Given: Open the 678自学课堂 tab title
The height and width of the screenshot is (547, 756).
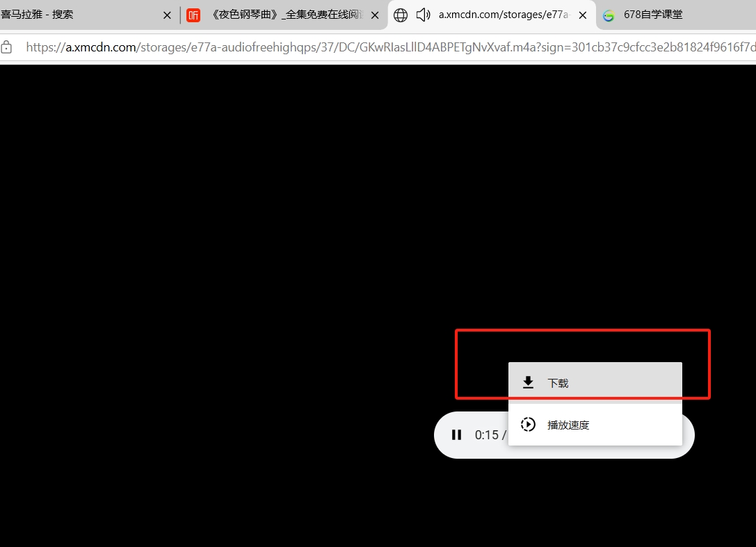Looking at the screenshot, I should [x=652, y=15].
